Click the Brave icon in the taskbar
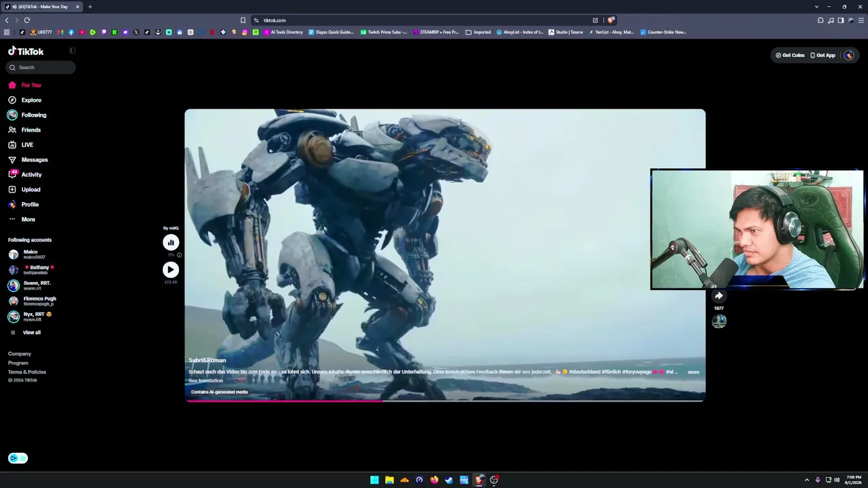The width and height of the screenshot is (868, 488). (479, 480)
